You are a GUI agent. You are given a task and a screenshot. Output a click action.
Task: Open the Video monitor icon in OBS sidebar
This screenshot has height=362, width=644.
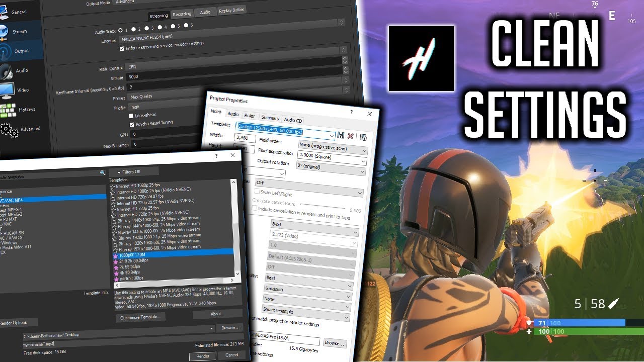7,90
